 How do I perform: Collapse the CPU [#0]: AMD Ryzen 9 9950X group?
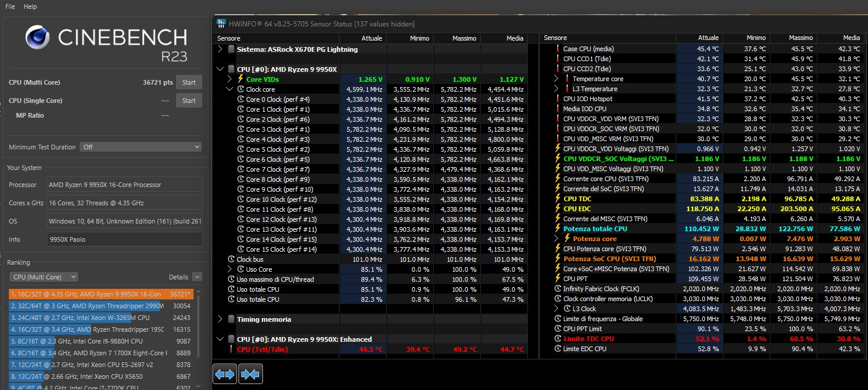point(220,69)
